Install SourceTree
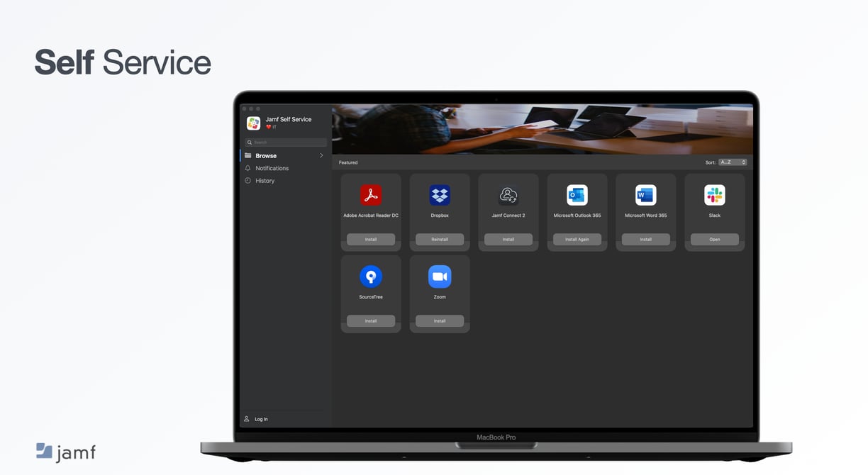This screenshot has height=475, width=868. (x=371, y=321)
